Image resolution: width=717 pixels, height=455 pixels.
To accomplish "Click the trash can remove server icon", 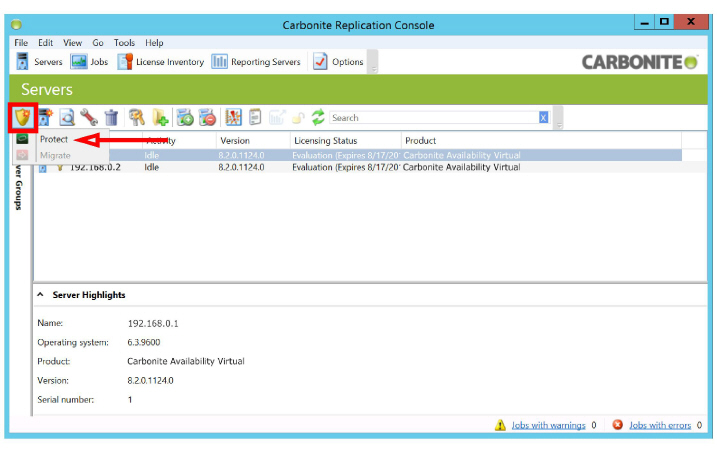I will pyautogui.click(x=111, y=118).
